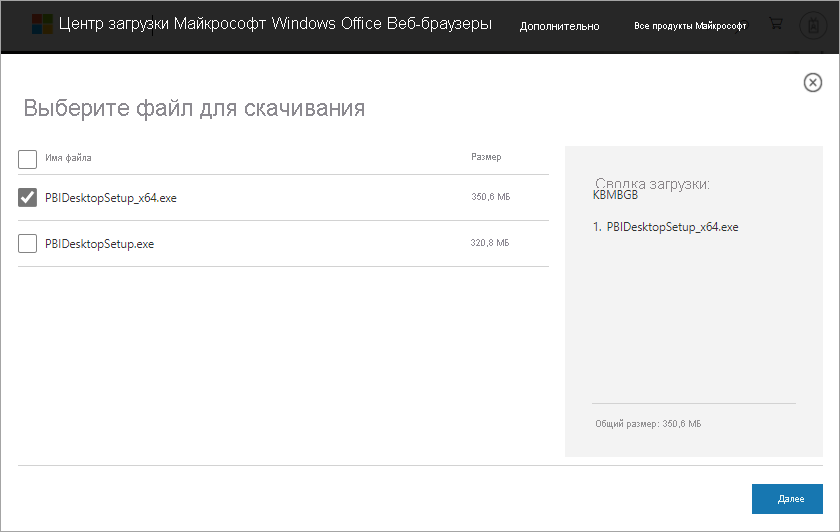Go to the Windows header link
The height and width of the screenshot is (532, 840).
[304, 24]
